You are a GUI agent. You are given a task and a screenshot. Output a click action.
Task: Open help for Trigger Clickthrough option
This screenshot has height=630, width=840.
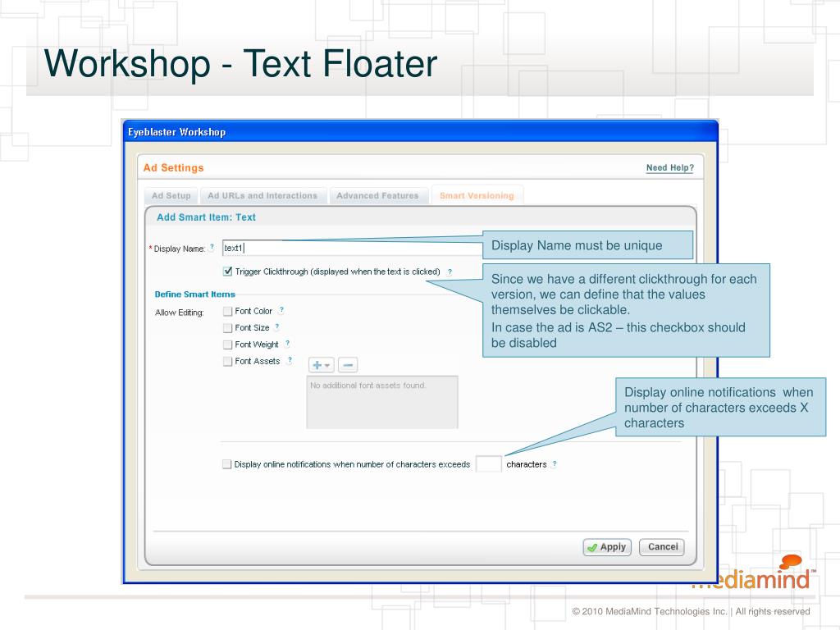[x=450, y=272]
